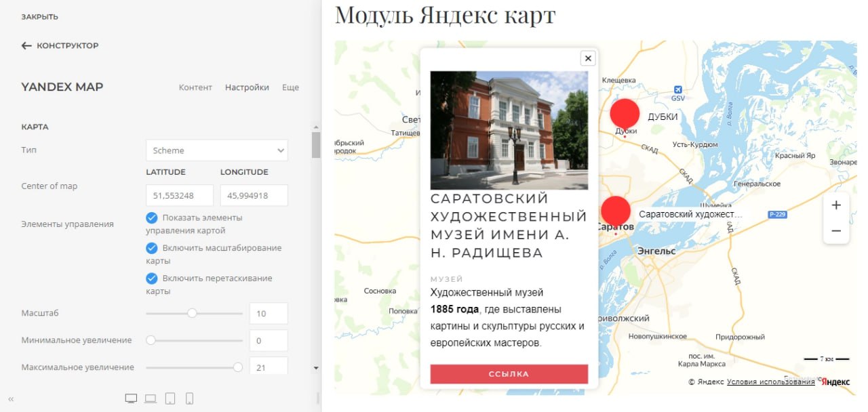This screenshot has height=412, width=868.
Task: Click the ЗАКРЫТЬ button
Action: [x=39, y=16]
